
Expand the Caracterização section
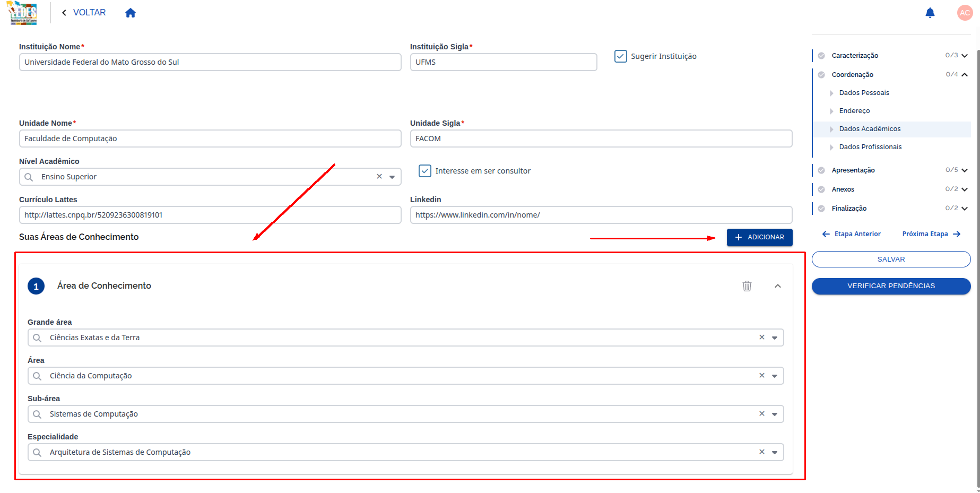pyautogui.click(x=965, y=56)
